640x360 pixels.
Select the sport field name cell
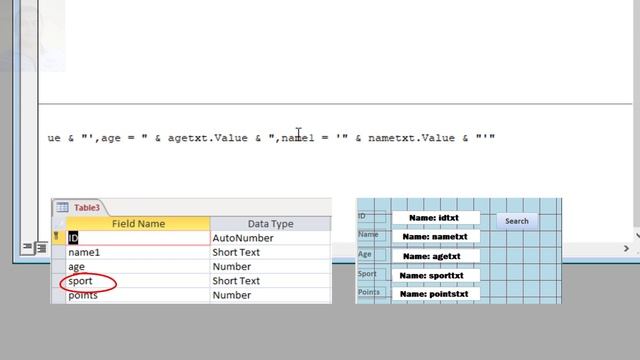click(138, 281)
